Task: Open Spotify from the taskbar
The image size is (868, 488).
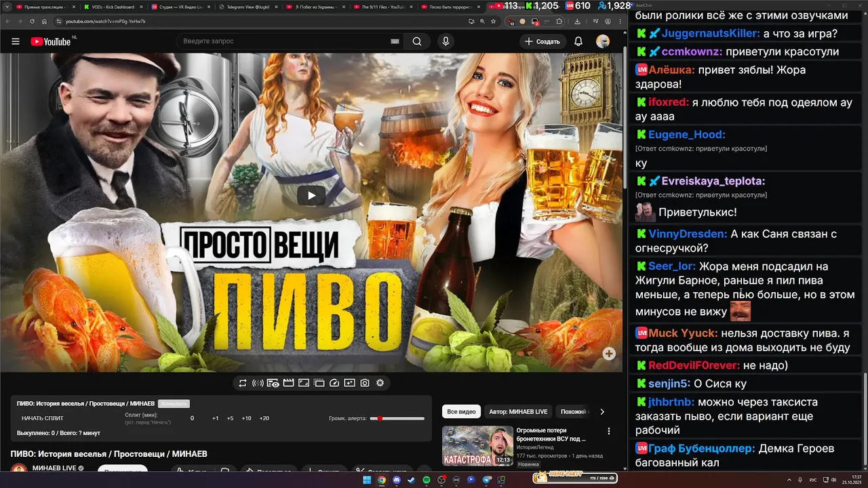Action: click(x=427, y=480)
